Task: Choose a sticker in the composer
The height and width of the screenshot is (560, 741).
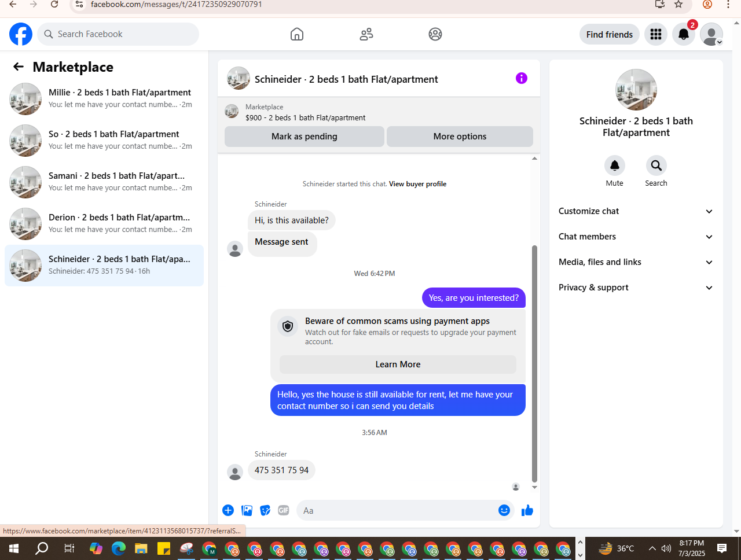Action: (x=265, y=510)
